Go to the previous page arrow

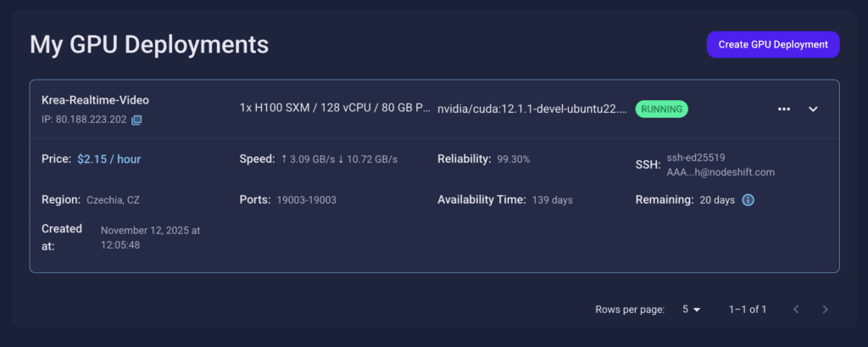(796, 310)
